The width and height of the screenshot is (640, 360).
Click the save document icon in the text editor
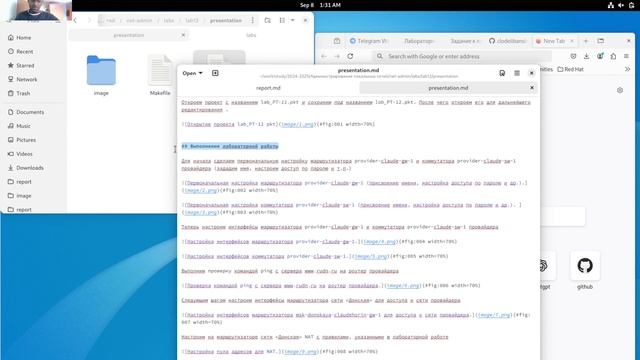[502, 73]
